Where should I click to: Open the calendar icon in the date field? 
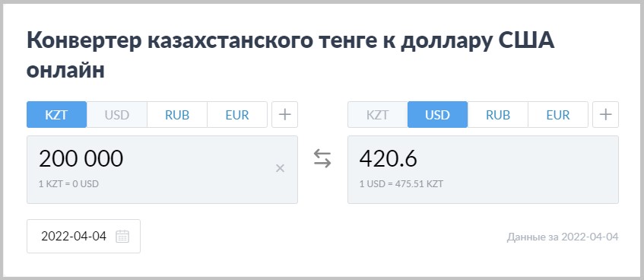(x=122, y=237)
